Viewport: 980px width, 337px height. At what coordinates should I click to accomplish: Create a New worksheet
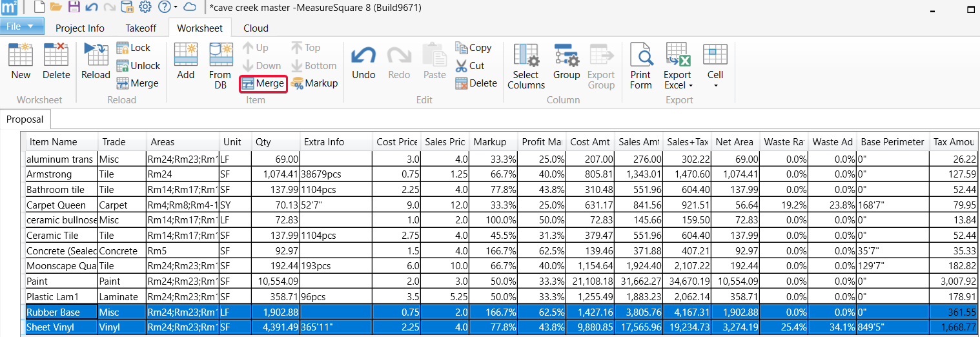[x=21, y=61]
